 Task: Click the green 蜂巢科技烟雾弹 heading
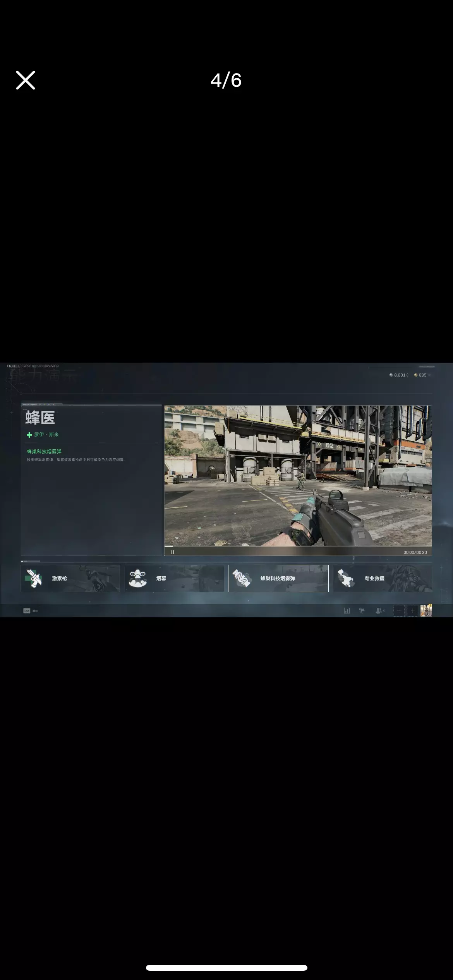[44, 451]
